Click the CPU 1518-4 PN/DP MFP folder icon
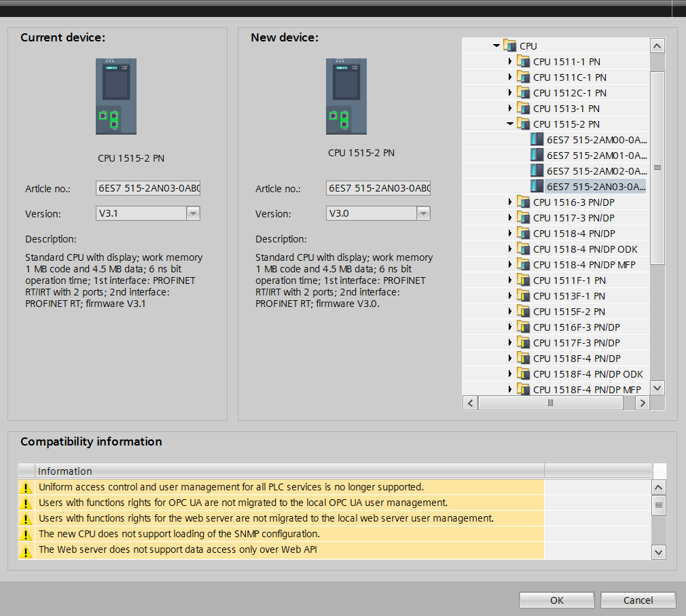Viewport: 686px width, 616px height. pyautogui.click(x=523, y=265)
